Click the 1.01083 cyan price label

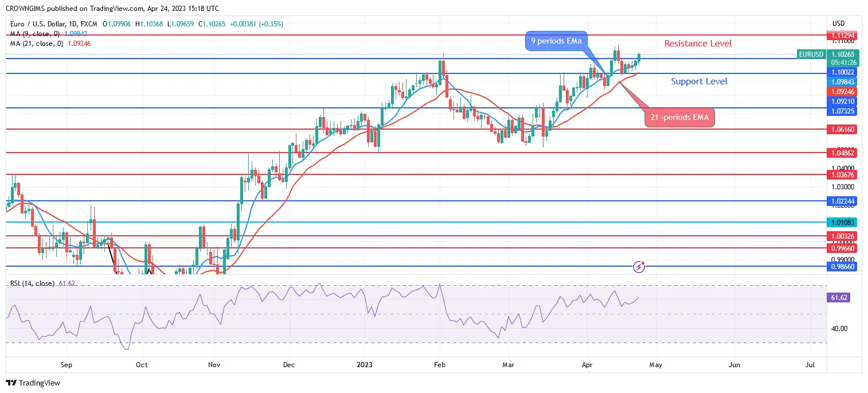[x=842, y=222]
